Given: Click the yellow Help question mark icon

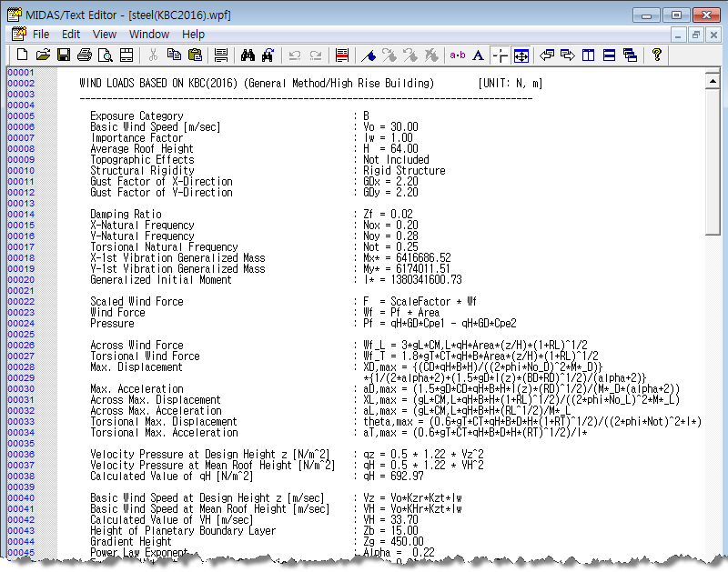Looking at the screenshot, I should tap(656, 55).
